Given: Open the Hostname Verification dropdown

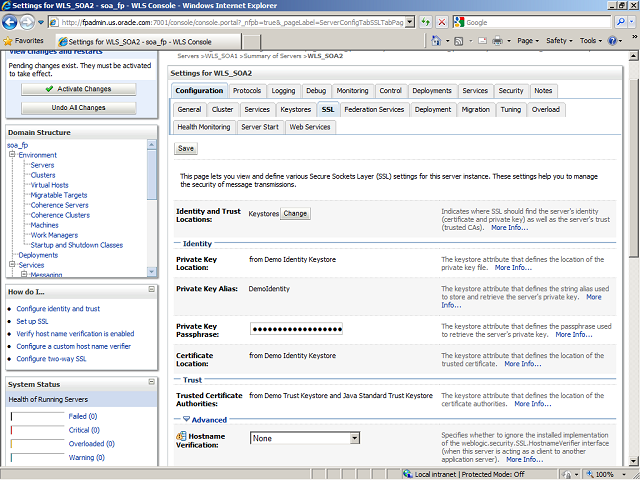Looking at the screenshot, I should (x=354, y=438).
